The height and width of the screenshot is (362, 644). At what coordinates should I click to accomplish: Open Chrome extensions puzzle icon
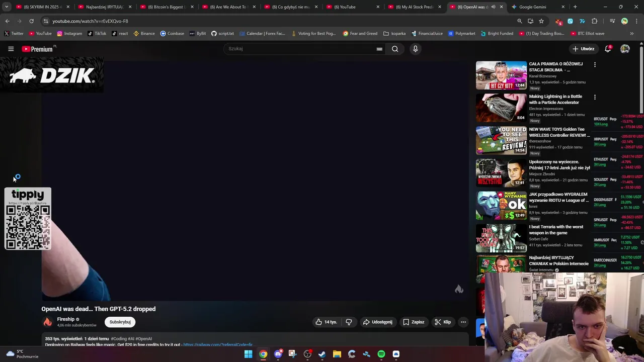click(595, 21)
